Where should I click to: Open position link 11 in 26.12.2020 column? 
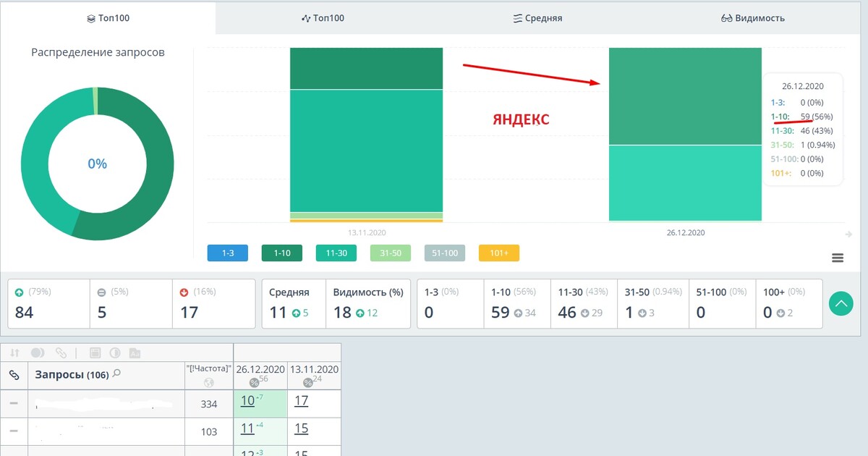(247, 428)
